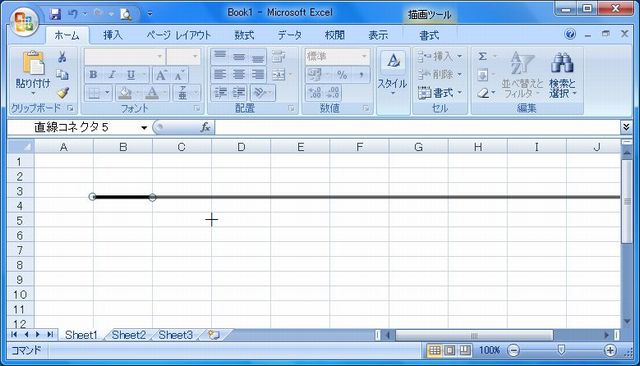Open the 挿入 ribbon tab
Viewport: 640px width, 366px height.
[113, 35]
